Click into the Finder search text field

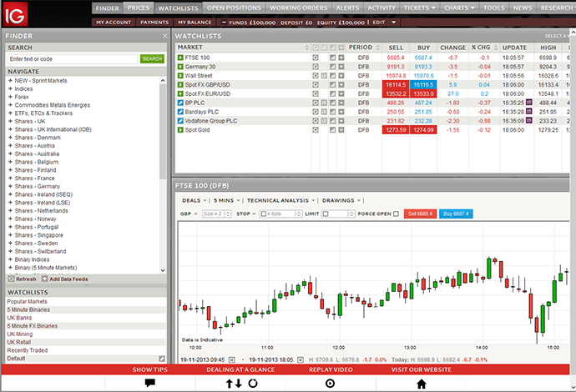(73, 59)
